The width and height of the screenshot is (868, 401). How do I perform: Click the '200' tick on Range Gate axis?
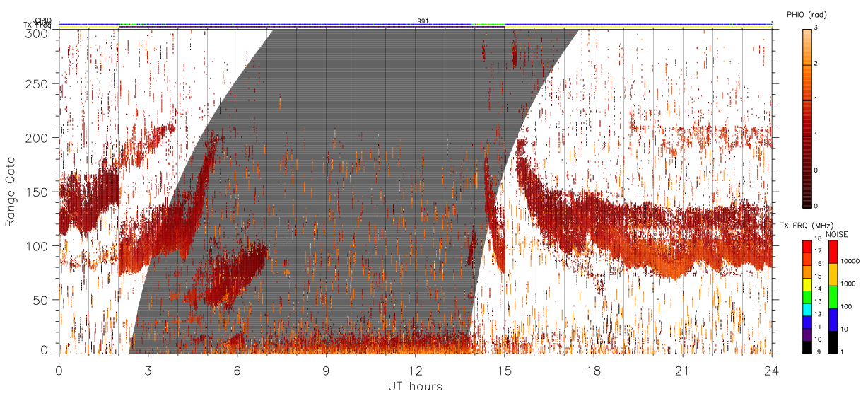pos(37,138)
